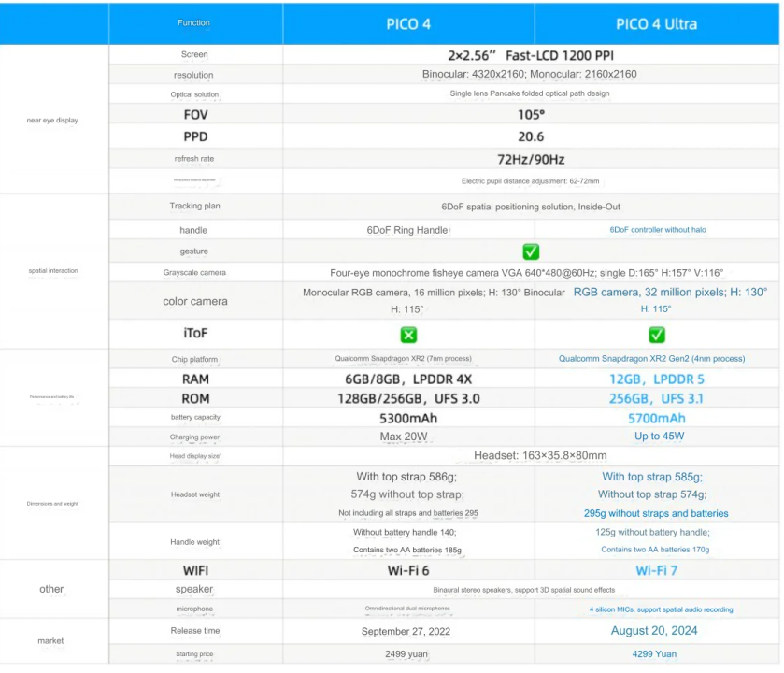Click the blue Function header cell

195,23
